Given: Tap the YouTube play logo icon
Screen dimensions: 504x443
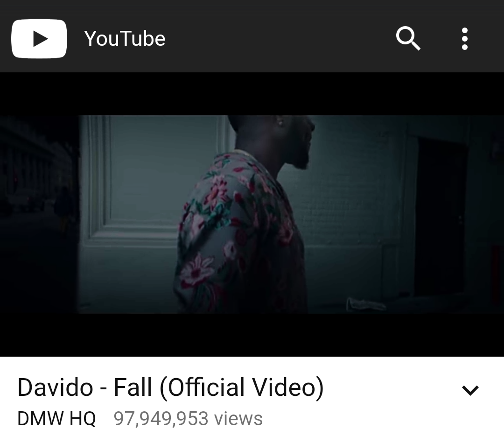Looking at the screenshot, I should tap(39, 39).
